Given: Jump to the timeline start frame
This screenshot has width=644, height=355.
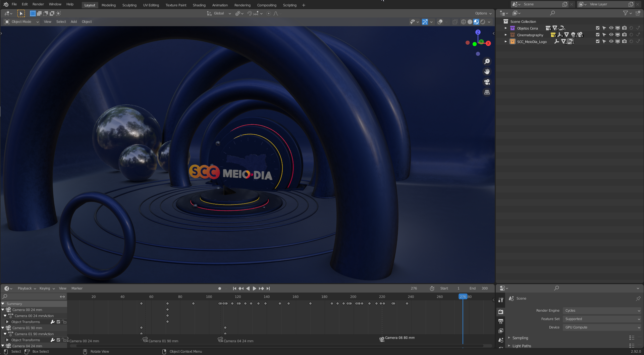Looking at the screenshot, I should [x=234, y=289].
